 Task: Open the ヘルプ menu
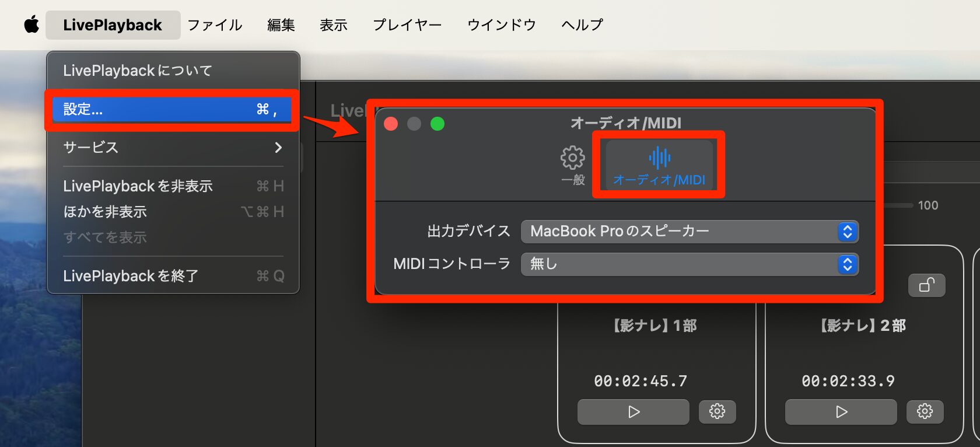[x=582, y=25]
